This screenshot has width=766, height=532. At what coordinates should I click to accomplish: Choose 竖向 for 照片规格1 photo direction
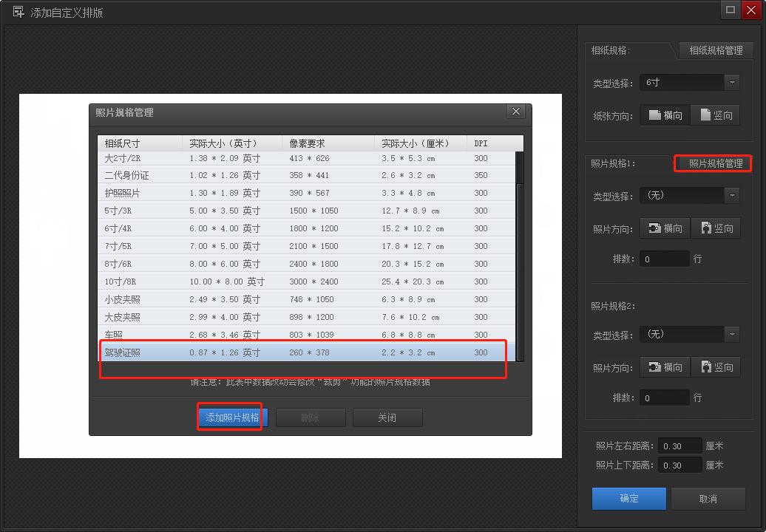(716, 228)
